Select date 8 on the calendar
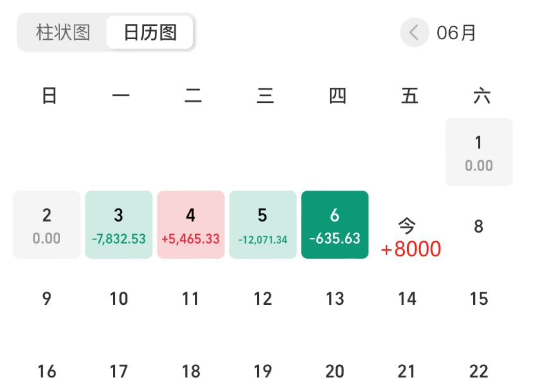 point(479,227)
